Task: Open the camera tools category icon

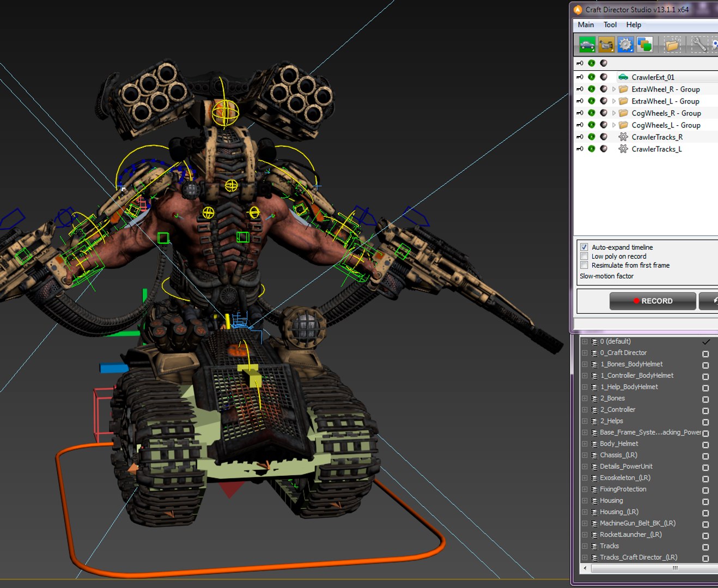Action: pos(606,45)
